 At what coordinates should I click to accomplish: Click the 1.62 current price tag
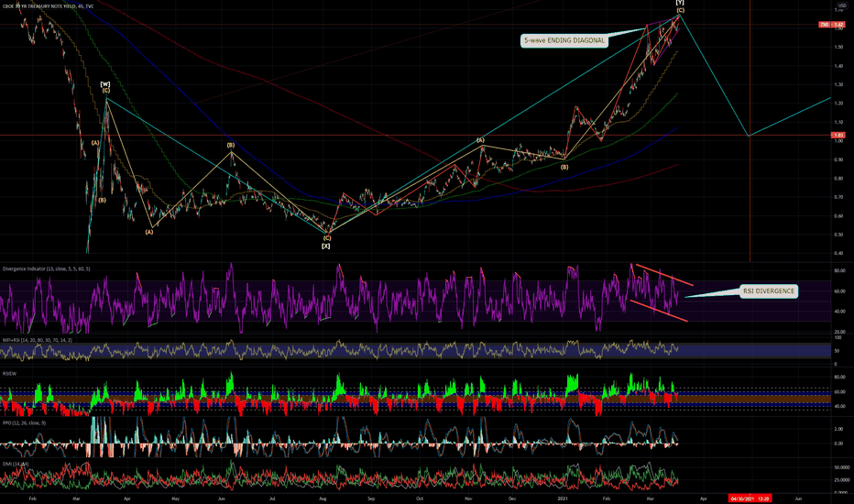click(832, 25)
